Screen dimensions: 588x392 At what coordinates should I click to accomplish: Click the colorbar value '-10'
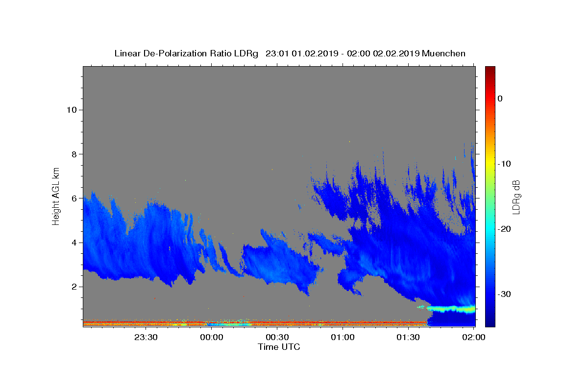(504, 164)
